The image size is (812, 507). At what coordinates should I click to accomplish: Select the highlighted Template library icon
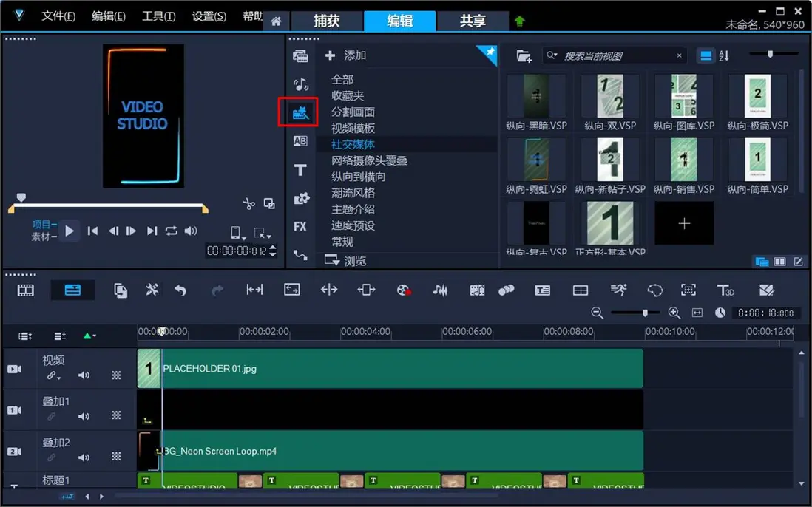coord(298,112)
